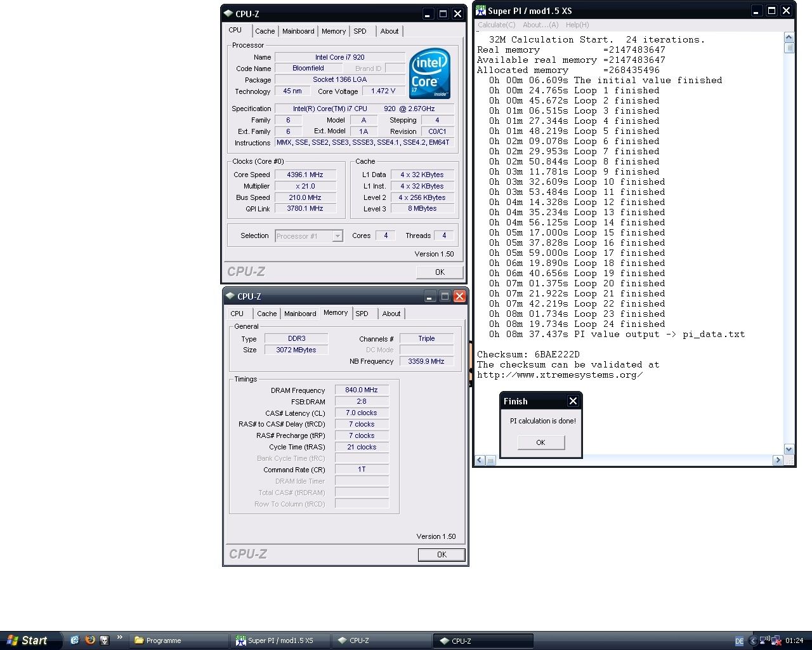This screenshot has height=650, width=812.
Task: Select the highlighted CPU-Z taskbar button
Action: click(483, 640)
